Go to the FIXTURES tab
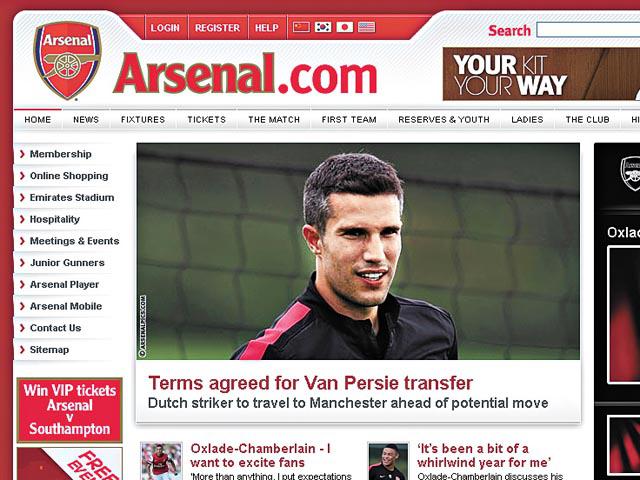 [x=143, y=120]
